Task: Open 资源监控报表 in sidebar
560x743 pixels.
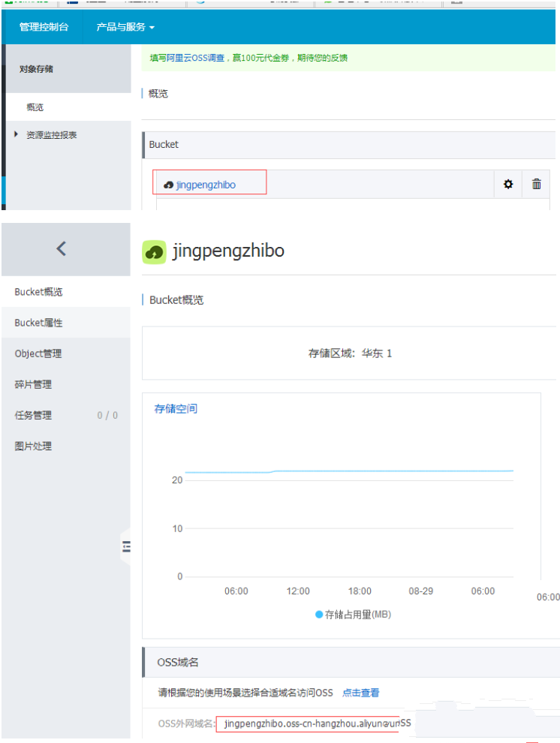Action: [x=52, y=135]
